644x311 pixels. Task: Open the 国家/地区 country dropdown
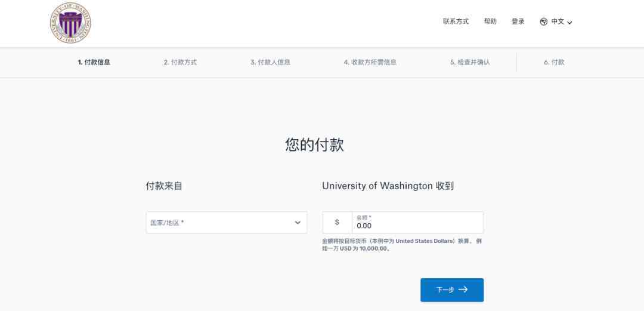pyautogui.click(x=221, y=223)
